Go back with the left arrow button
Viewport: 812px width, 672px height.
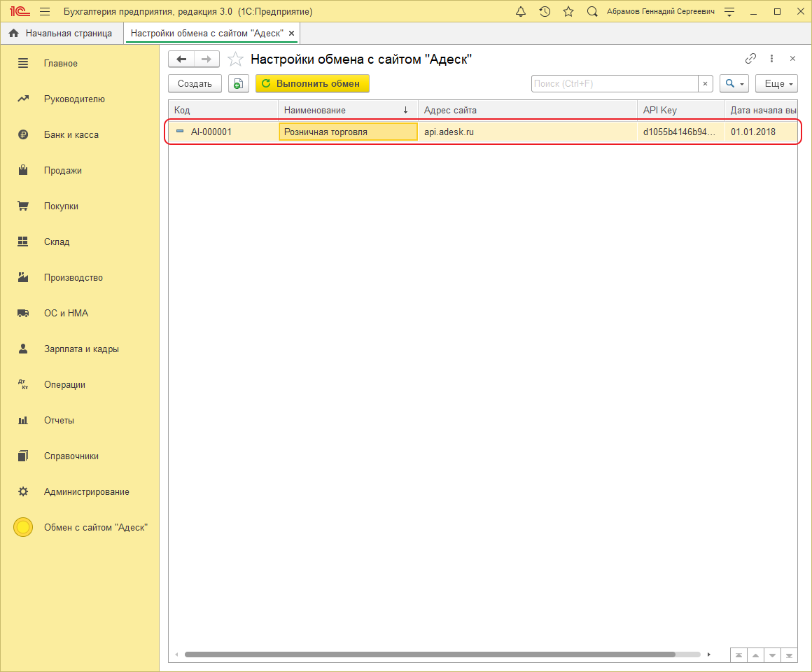181,59
